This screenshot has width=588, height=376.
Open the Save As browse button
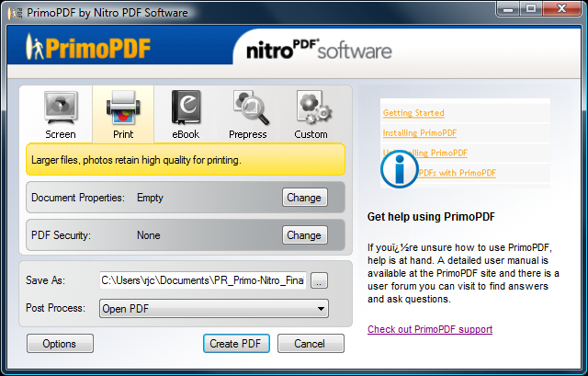pyautogui.click(x=319, y=280)
